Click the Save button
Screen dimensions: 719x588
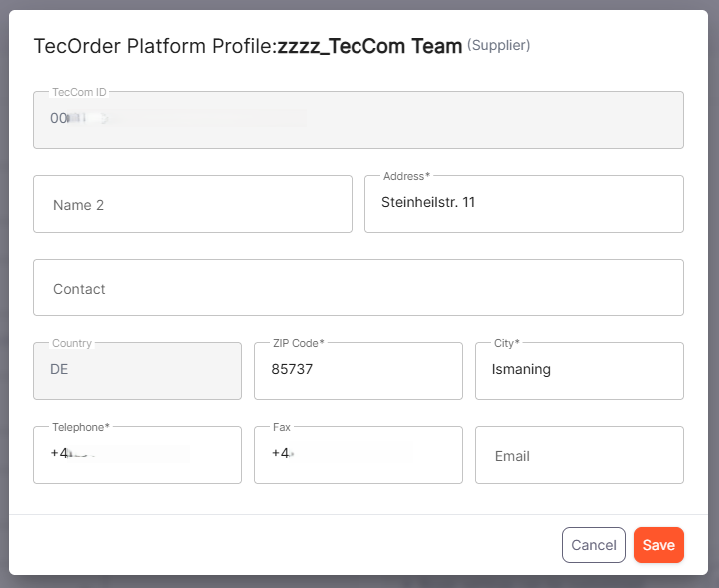click(658, 545)
